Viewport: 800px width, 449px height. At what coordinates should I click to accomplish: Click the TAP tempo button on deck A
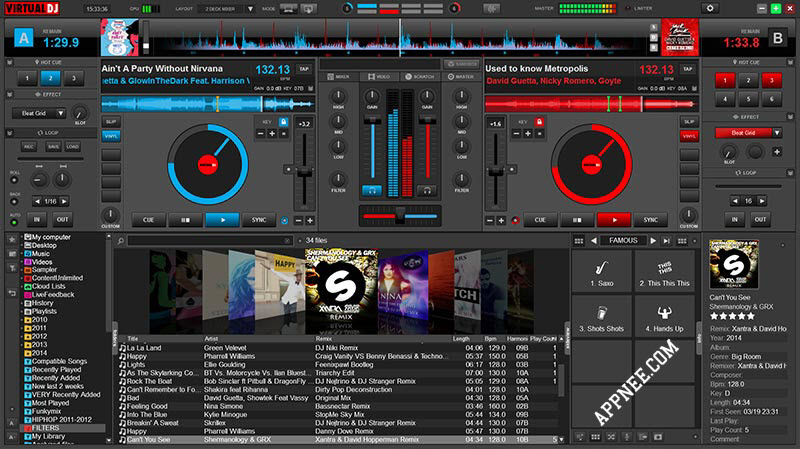tap(304, 69)
